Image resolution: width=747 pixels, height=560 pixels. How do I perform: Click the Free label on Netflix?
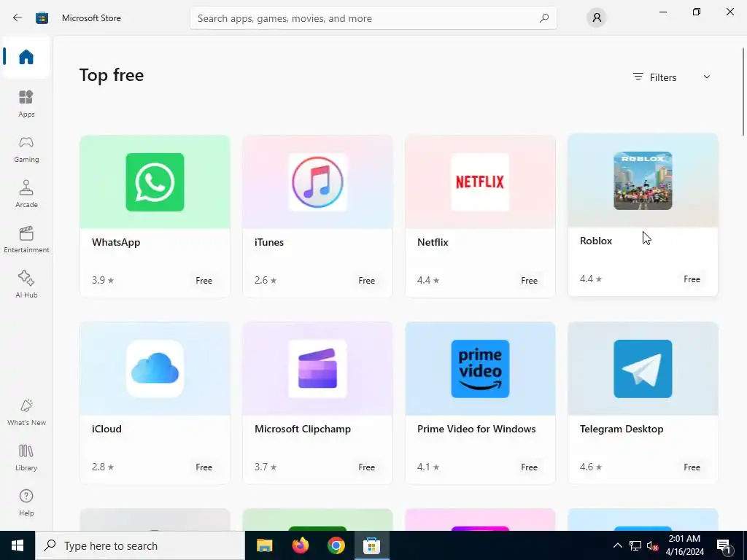(x=530, y=281)
